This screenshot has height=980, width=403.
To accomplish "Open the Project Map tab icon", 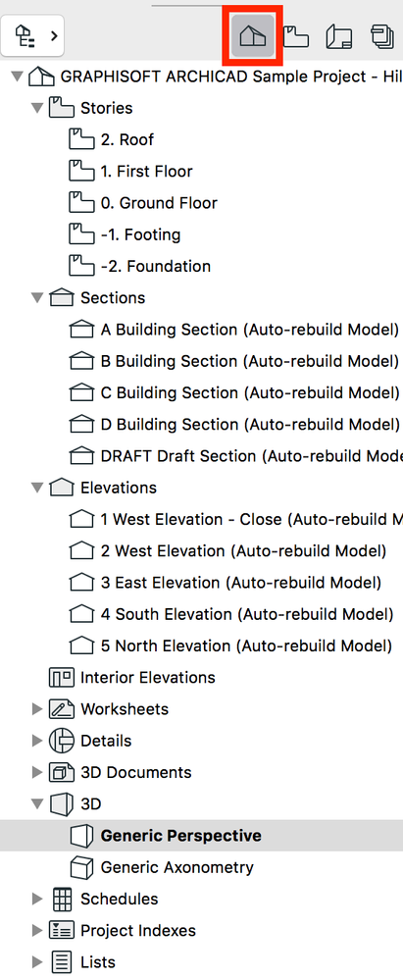I will 253,36.
